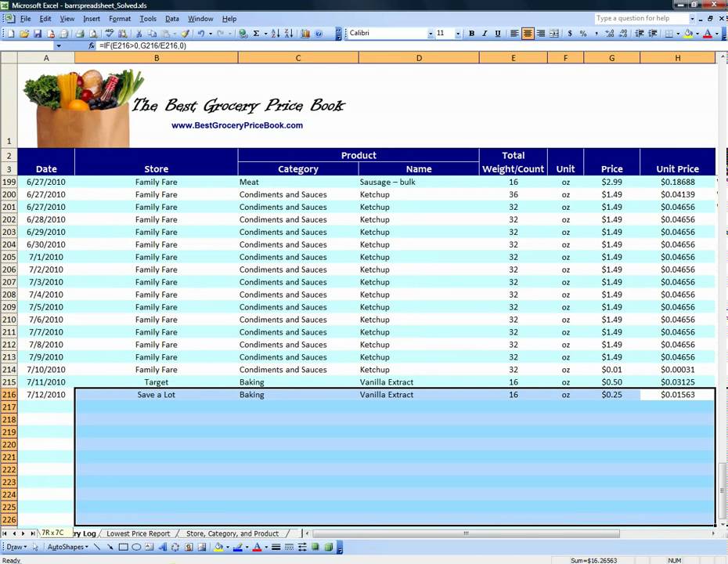Toggle Align Left
The height and width of the screenshot is (564, 728).
click(x=514, y=34)
